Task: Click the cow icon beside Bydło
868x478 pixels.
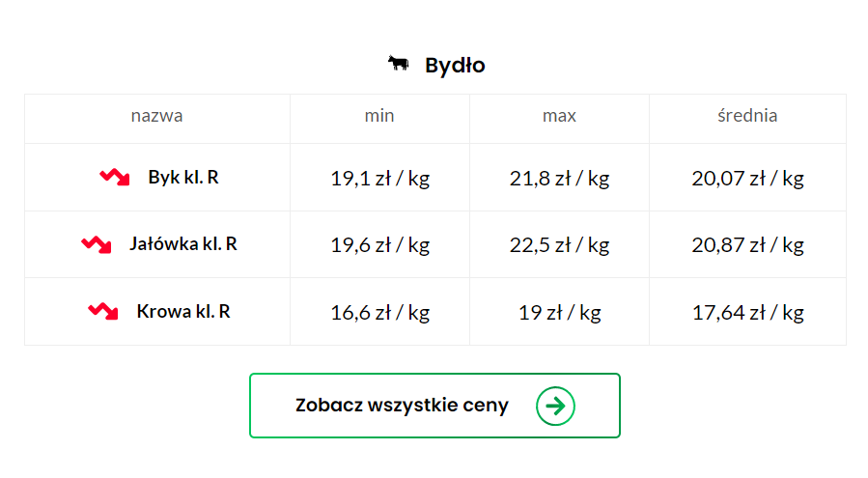Action: tap(398, 64)
